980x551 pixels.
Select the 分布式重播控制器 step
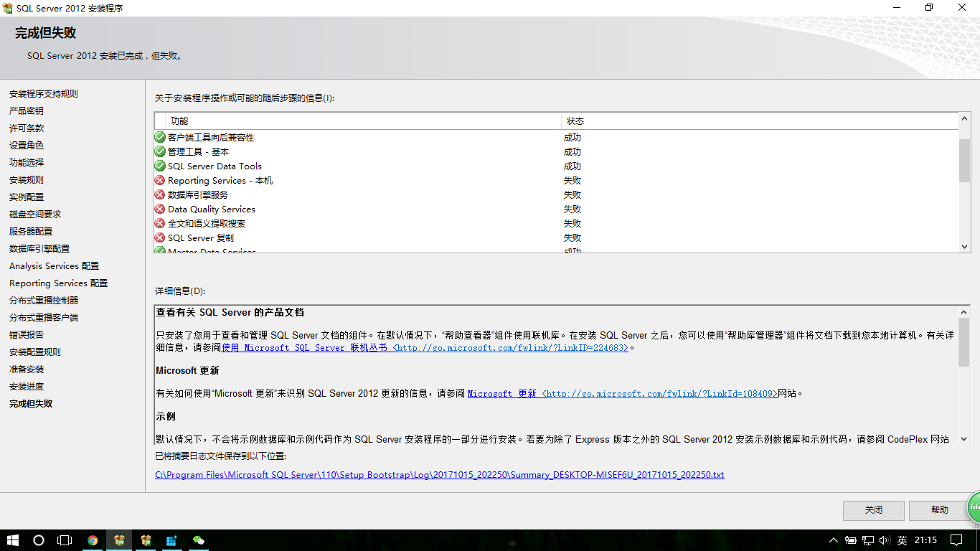coord(44,301)
